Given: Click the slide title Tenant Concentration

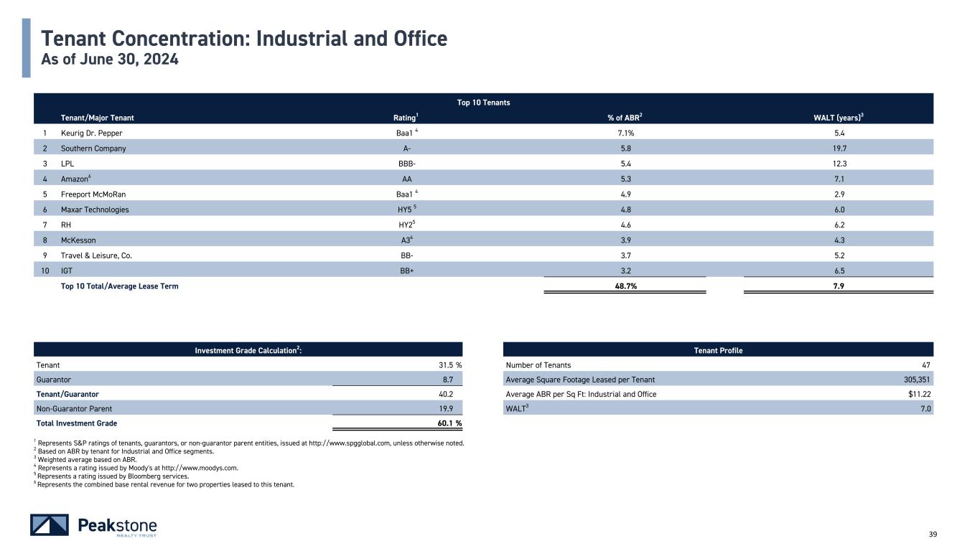Looking at the screenshot, I should tap(244, 38).
